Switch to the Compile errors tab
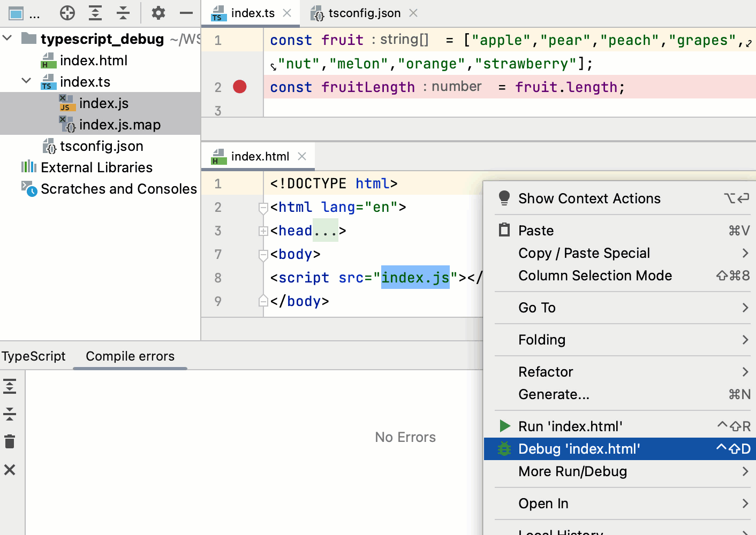 pyautogui.click(x=130, y=356)
